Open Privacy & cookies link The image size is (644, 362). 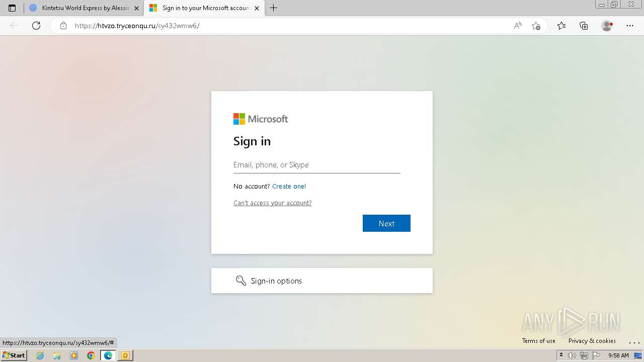point(592,341)
